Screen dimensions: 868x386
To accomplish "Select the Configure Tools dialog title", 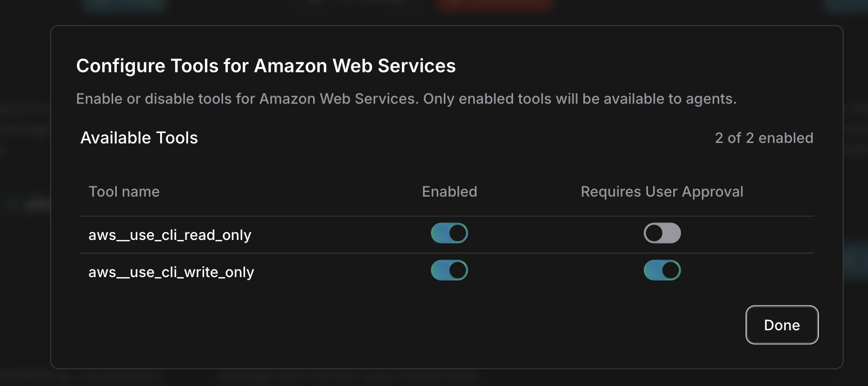I will coord(266,66).
